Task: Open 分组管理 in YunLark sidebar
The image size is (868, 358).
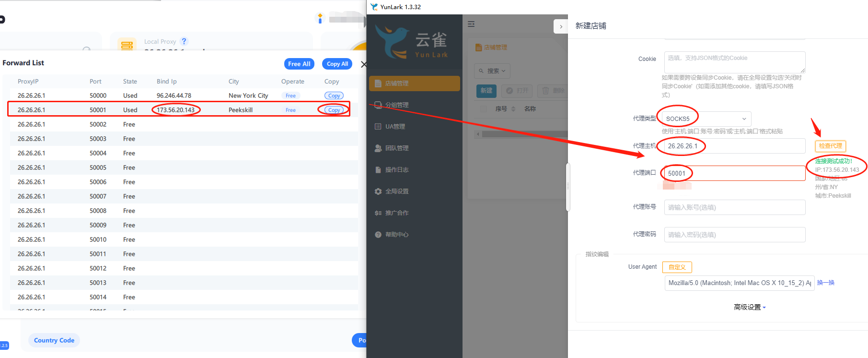Action: [415, 105]
